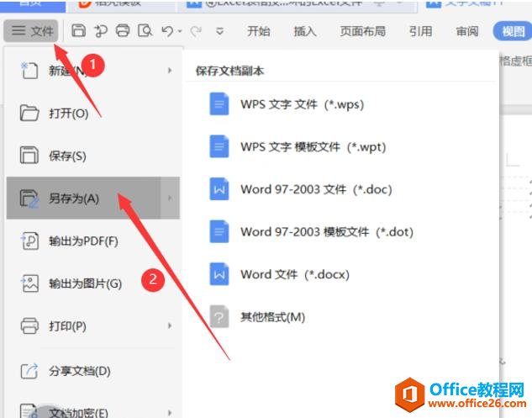Click the Redo arrow icon

tap(196, 31)
